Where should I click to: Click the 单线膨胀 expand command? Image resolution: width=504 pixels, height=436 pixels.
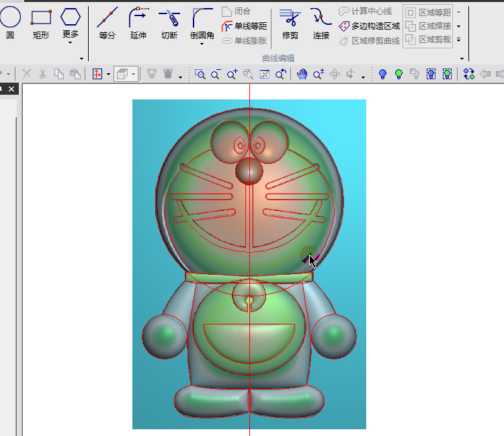pos(245,41)
